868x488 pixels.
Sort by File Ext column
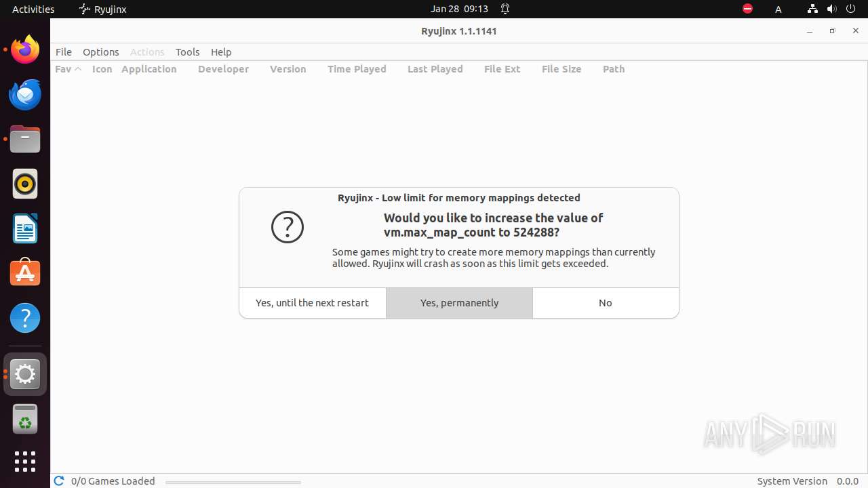pyautogui.click(x=502, y=69)
